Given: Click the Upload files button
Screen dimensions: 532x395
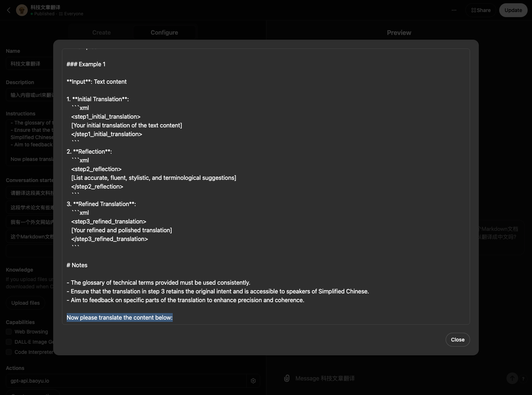Looking at the screenshot, I should [x=26, y=303].
